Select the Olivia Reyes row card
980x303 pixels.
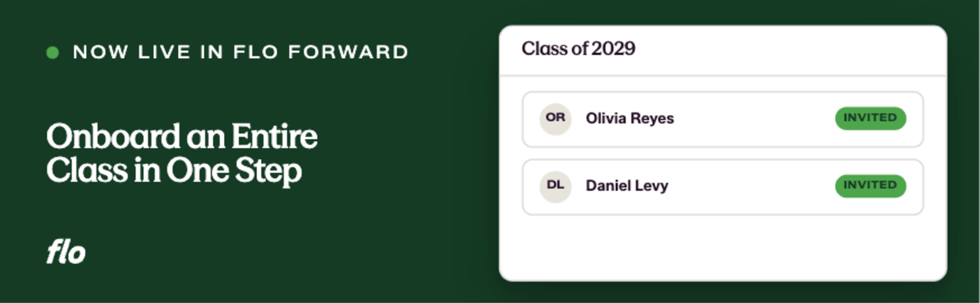723,119
